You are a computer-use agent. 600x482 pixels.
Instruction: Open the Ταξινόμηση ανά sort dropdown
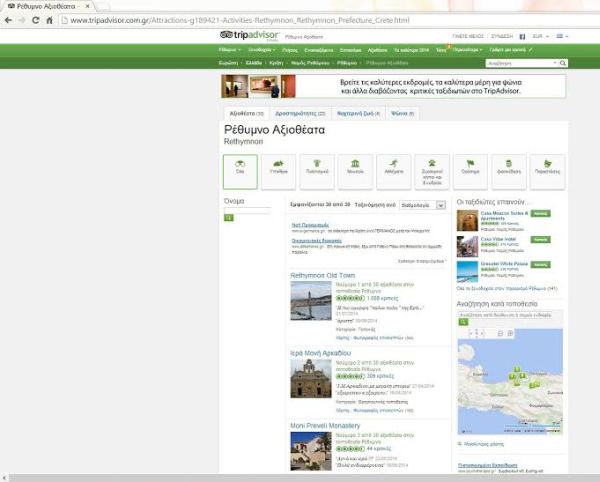tap(422, 205)
